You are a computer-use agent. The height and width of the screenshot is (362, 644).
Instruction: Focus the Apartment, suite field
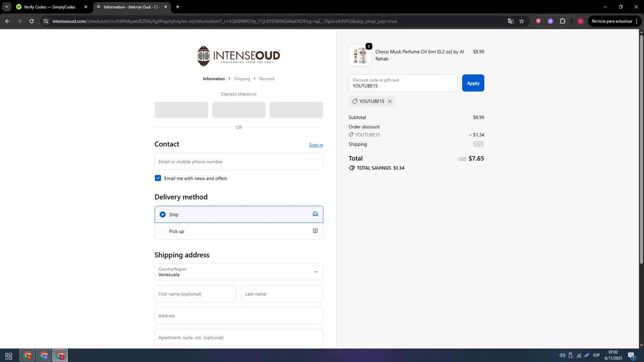pos(239,338)
